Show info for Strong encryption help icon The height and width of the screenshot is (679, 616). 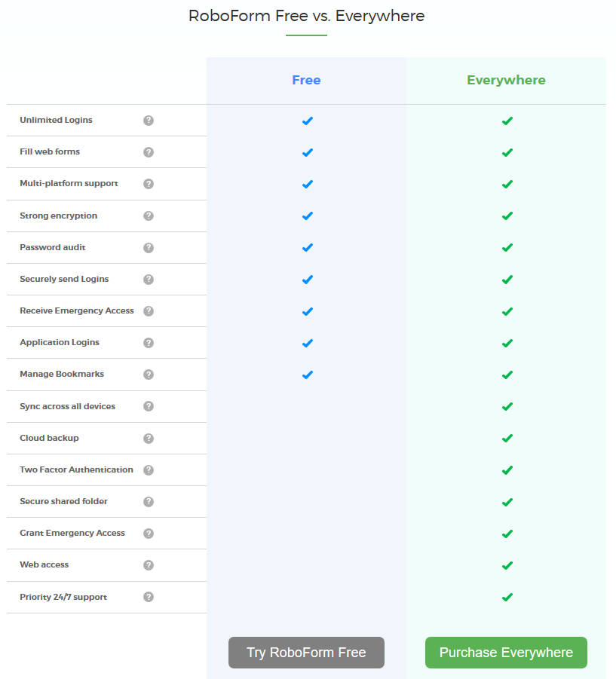149,216
